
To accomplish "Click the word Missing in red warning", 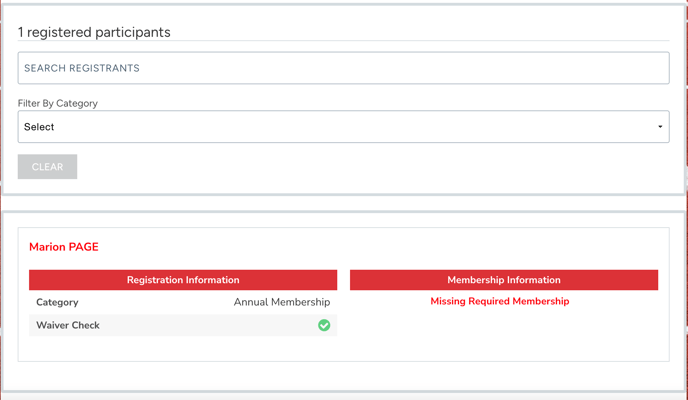I will [x=449, y=301].
